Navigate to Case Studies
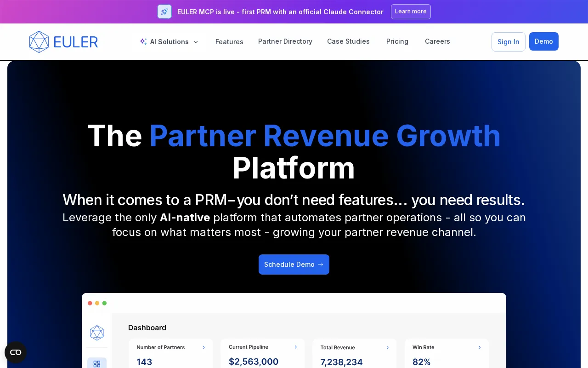Screen dimensions: 588x368 (348, 41)
